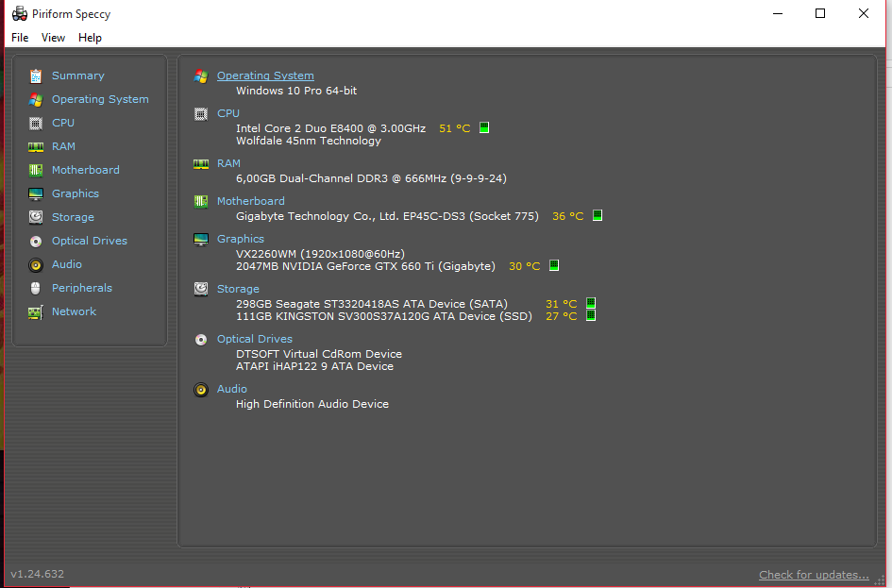
Task: Click the CPU temperature value 51 °C
Action: (x=455, y=128)
